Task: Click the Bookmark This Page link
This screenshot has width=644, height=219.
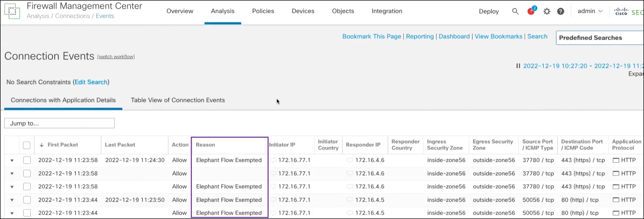Action: click(x=372, y=36)
